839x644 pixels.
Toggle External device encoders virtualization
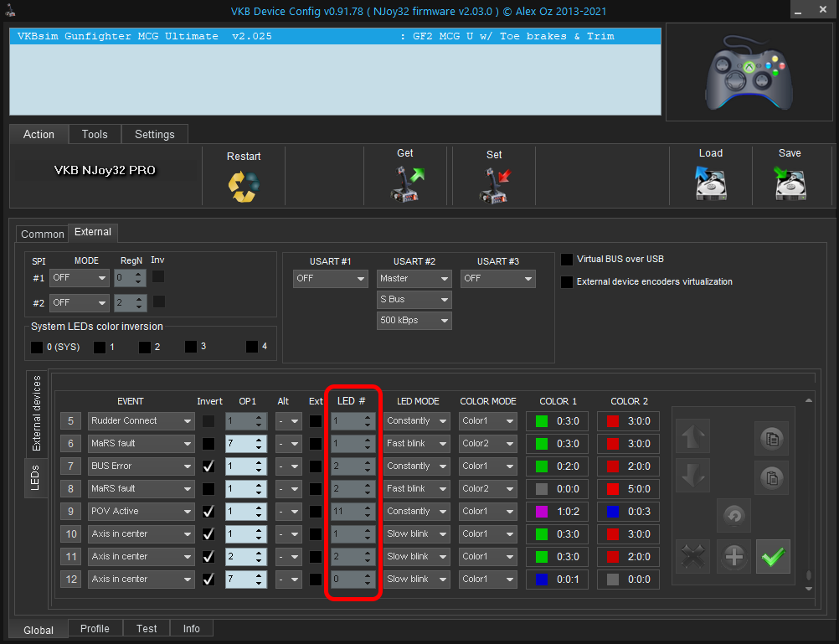click(x=568, y=282)
